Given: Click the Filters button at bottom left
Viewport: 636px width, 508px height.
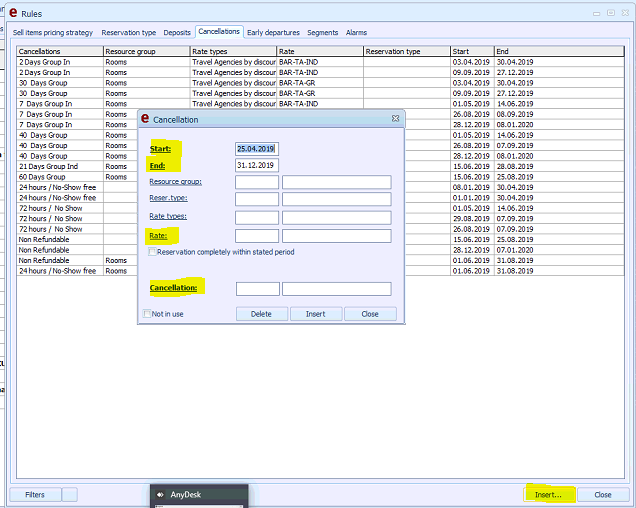Looking at the screenshot, I should tap(35, 494).
